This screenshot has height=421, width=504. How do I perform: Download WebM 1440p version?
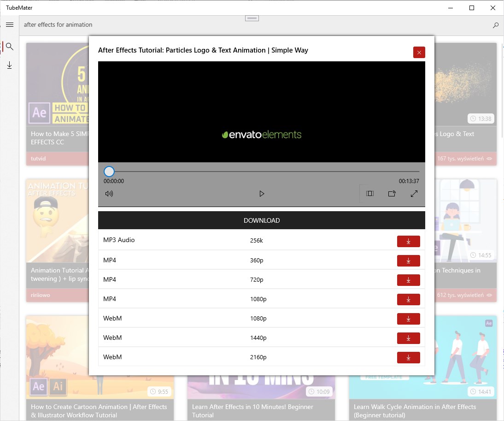[409, 338]
